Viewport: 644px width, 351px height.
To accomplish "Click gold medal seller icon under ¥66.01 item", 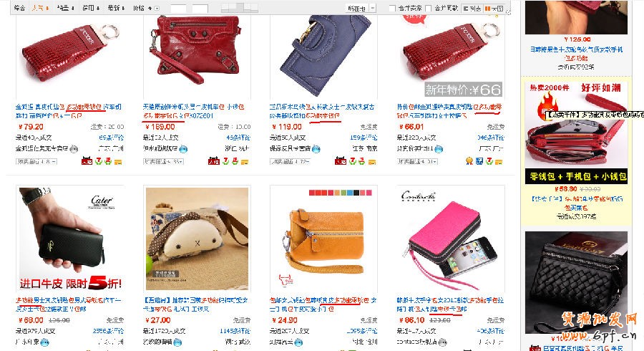I will point(469,161).
